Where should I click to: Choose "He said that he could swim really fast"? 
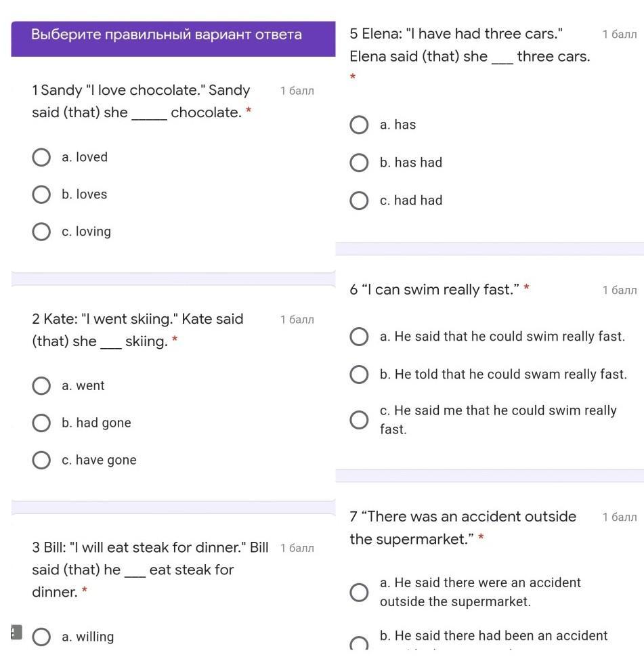click(359, 337)
